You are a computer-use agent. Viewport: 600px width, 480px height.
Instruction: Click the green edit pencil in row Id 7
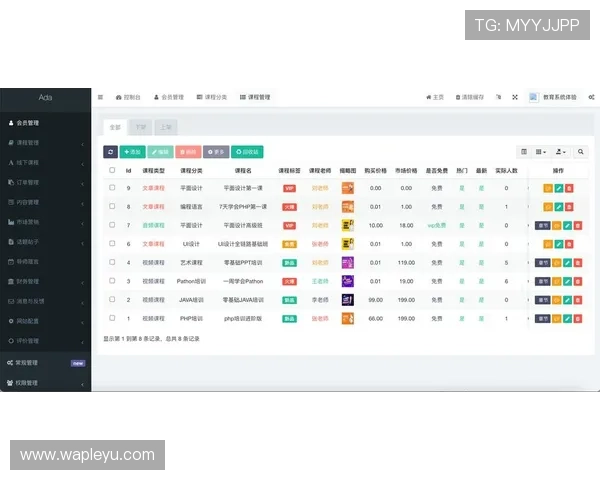[567, 225]
